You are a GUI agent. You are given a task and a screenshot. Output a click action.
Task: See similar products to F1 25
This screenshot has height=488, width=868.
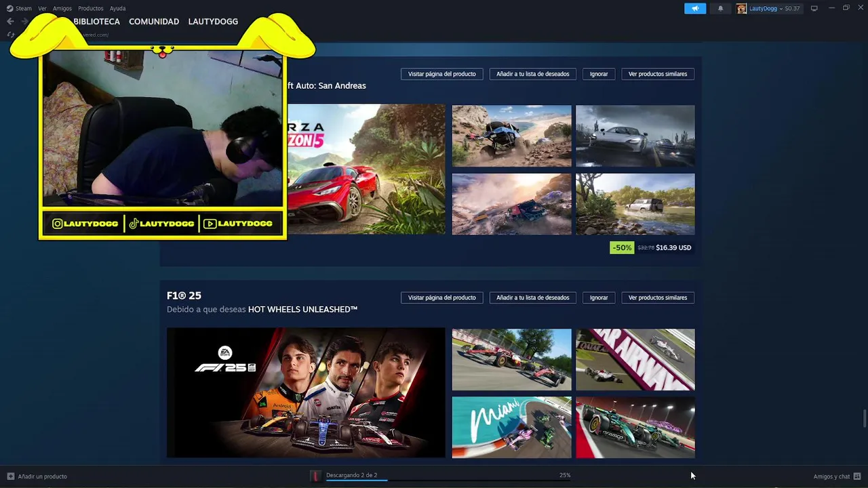[x=658, y=298]
